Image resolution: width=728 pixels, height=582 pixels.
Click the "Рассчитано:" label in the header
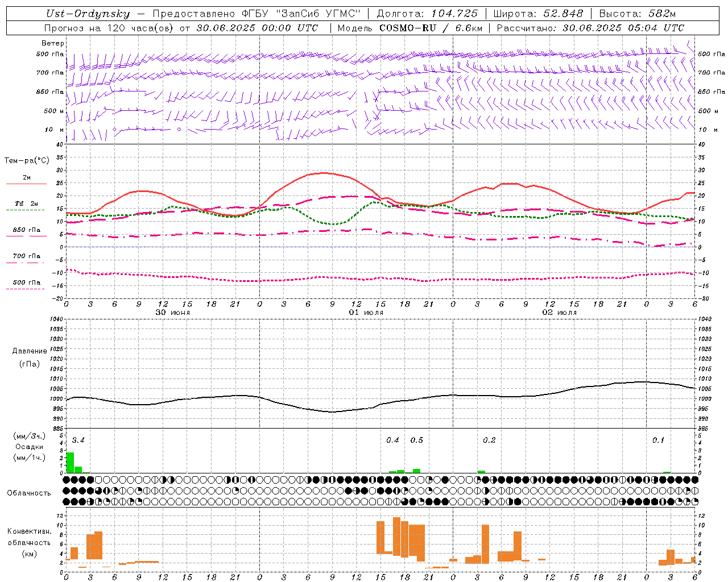(527, 28)
